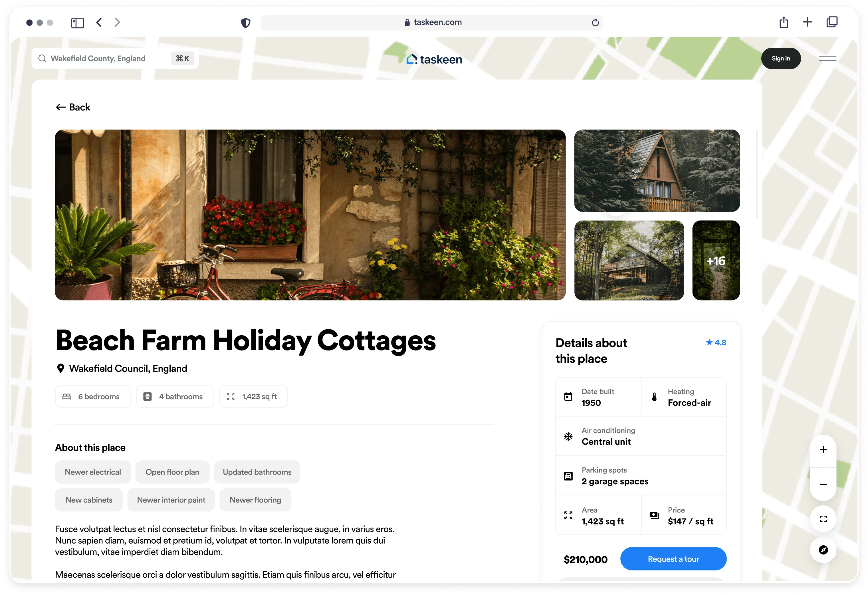Click the 2 garage spaces value

click(615, 481)
